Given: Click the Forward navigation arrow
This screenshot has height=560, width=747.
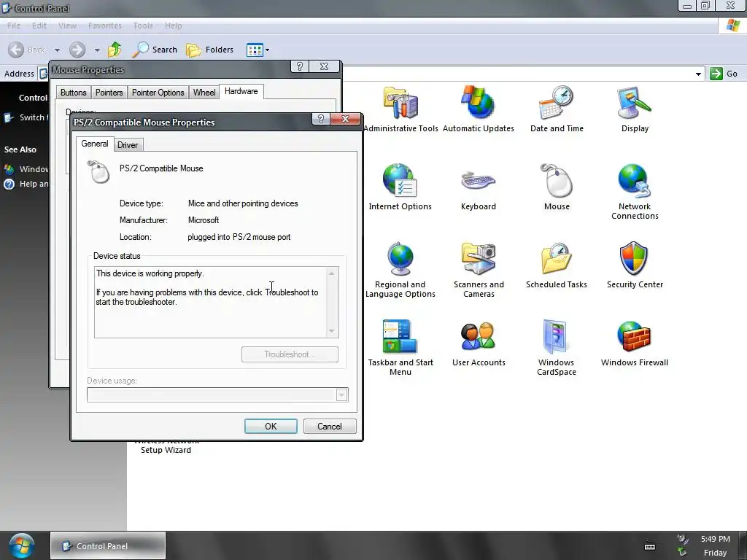Looking at the screenshot, I should pyautogui.click(x=77, y=50).
